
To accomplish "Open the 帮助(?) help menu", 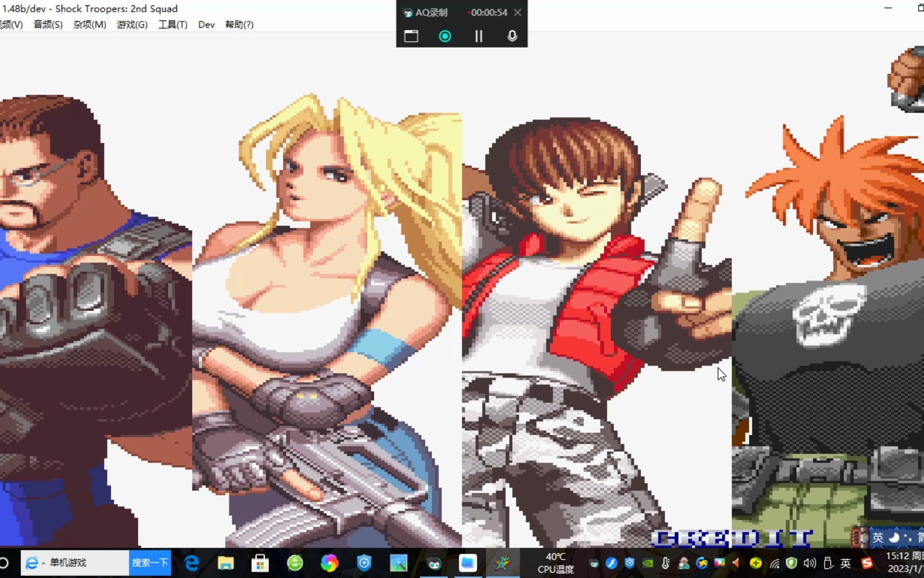I will pyautogui.click(x=239, y=25).
